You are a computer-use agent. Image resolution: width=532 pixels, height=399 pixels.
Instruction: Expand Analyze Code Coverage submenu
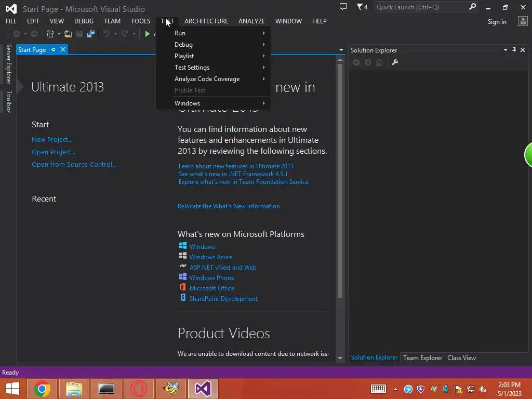coord(213,79)
